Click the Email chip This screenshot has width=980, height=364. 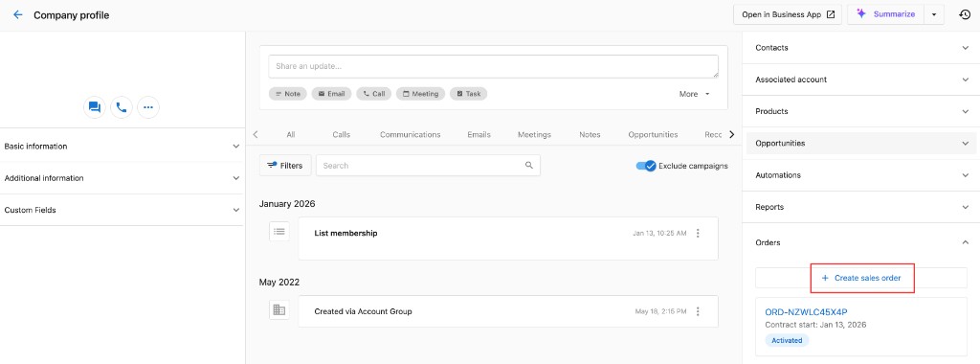coord(331,94)
